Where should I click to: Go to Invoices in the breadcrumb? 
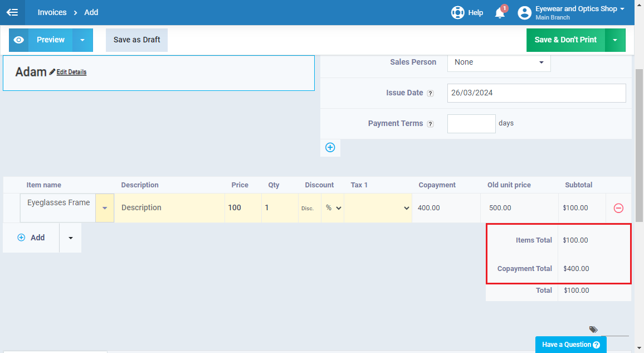pos(52,12)
